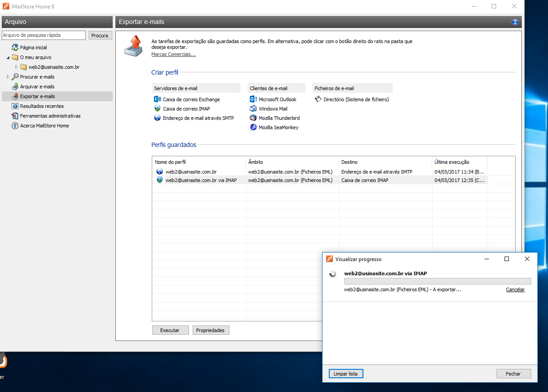
Task: Select the Caixa de correio IMAP icon
Action: tap(158, 109)
